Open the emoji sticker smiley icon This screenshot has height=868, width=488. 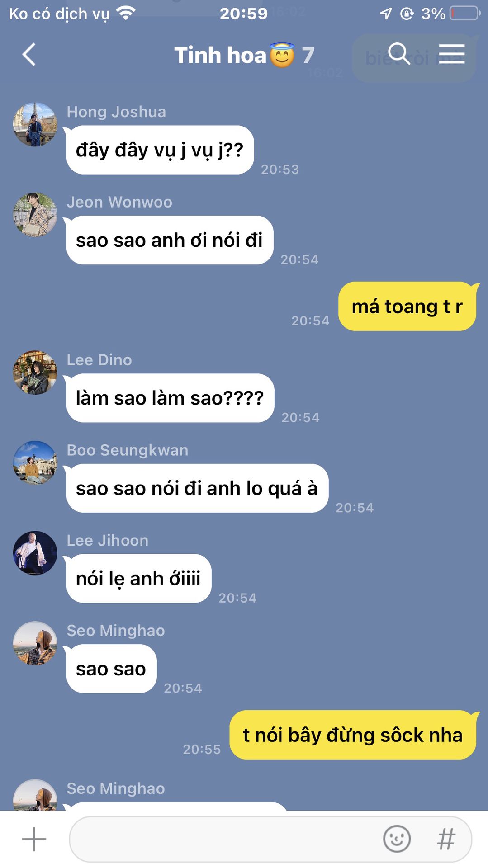(x=397, y=839)
